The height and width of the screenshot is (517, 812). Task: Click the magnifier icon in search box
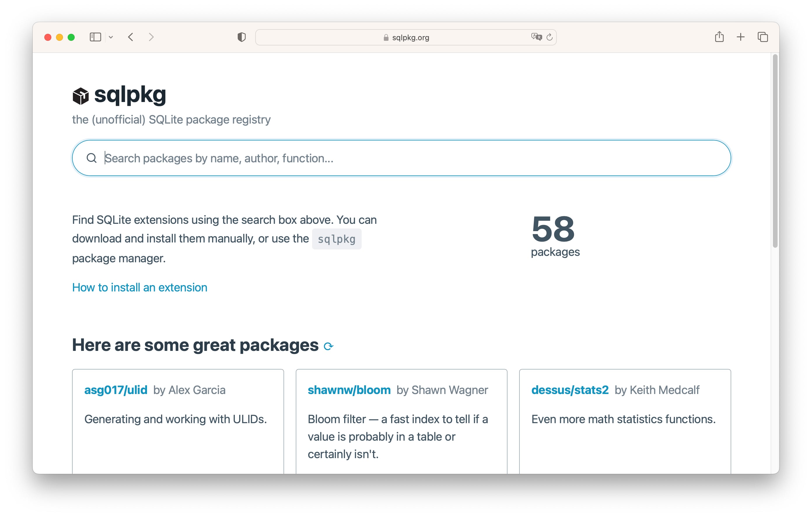[x=92, y=158]
